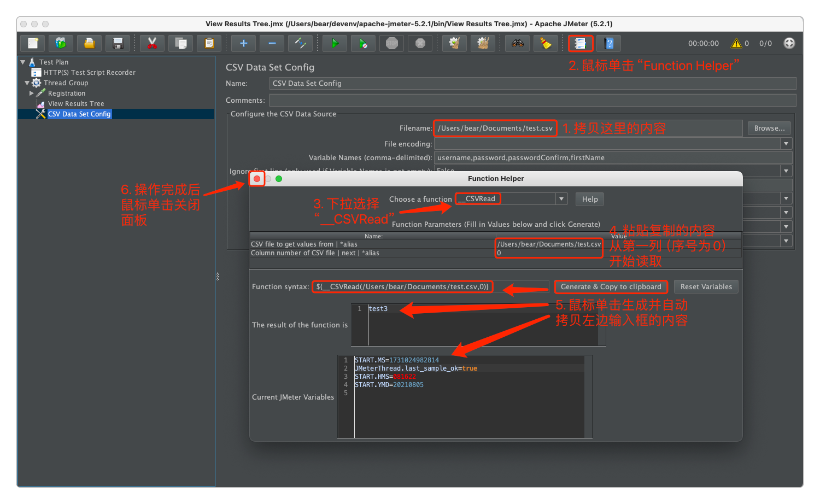This screenshot has width=820, height=504.
Task: Click the Cut scissors icon
Action: (153, 43)
